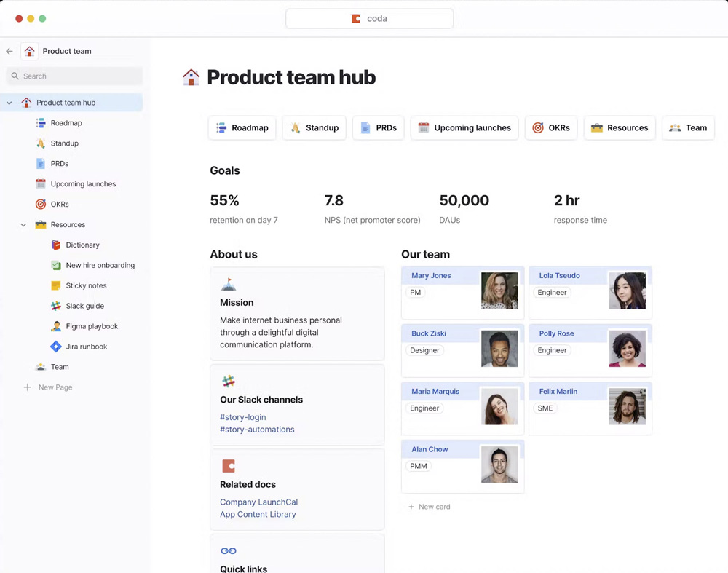Select the PRDs page in sidebar
728x573 pixels.
pyautogui.click(x=59, y=164)
